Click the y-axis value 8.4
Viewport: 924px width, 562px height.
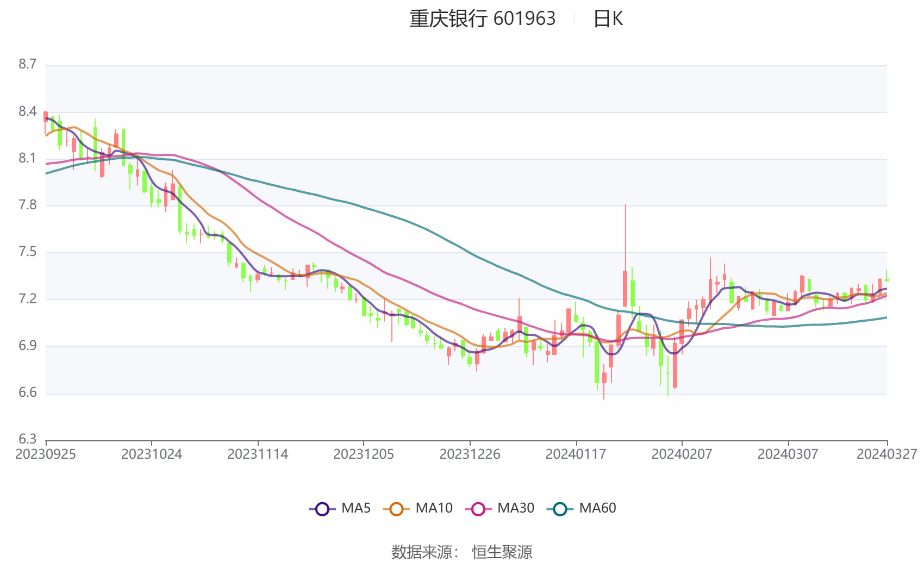point(28,112)
